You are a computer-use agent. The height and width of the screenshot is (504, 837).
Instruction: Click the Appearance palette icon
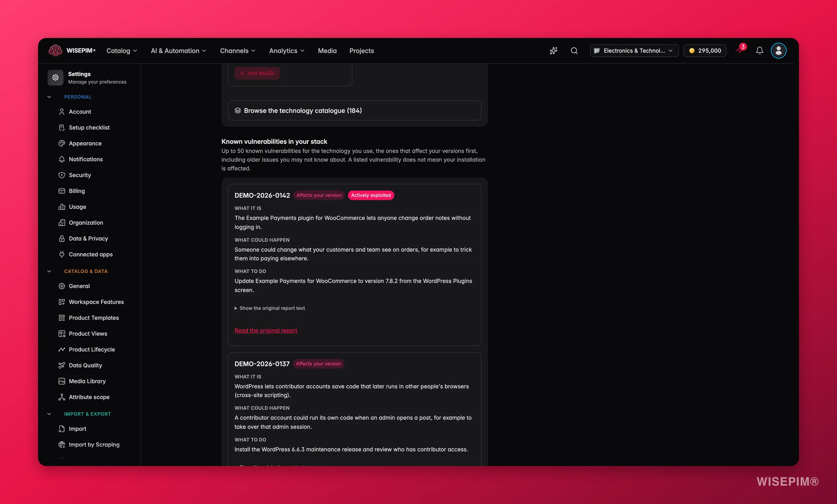pyautogui.click(x=62, y=143)
